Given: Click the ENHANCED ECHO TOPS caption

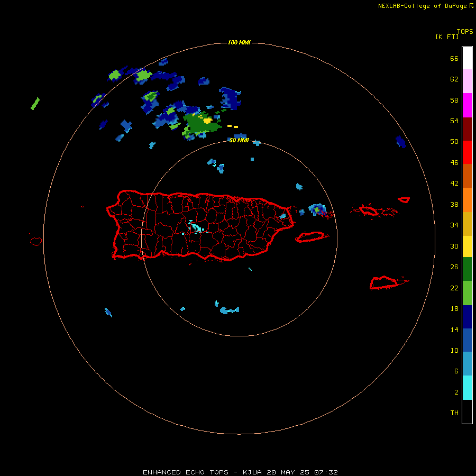Looking at the screenshot, I should coord(186,472).
